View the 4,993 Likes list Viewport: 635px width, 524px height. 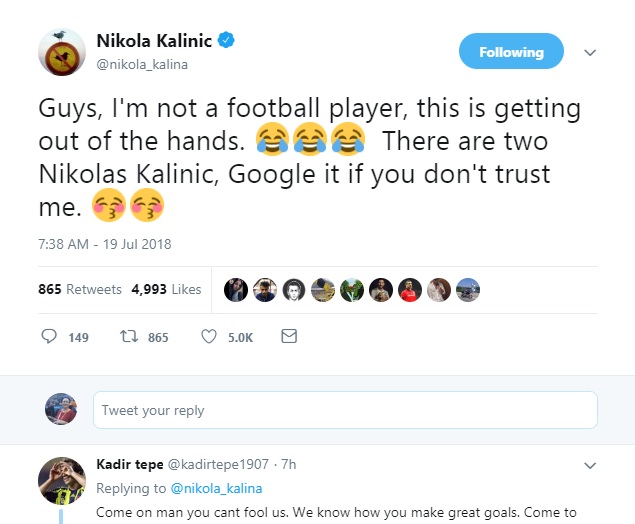point(165,289)
